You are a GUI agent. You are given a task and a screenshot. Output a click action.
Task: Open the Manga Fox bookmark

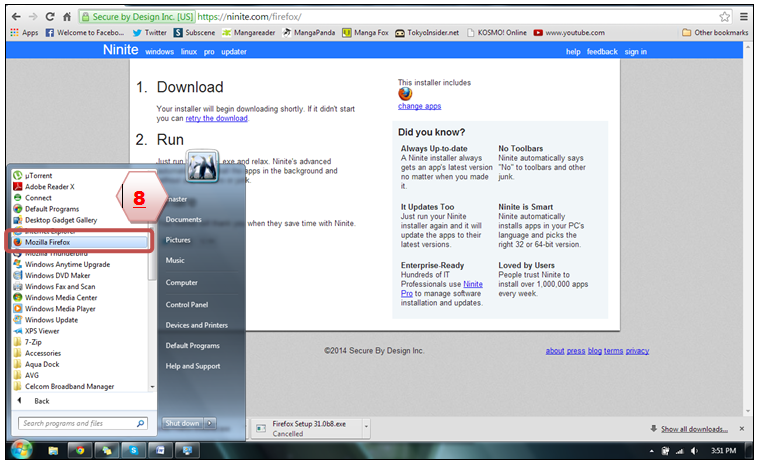[x=365, y=32]
